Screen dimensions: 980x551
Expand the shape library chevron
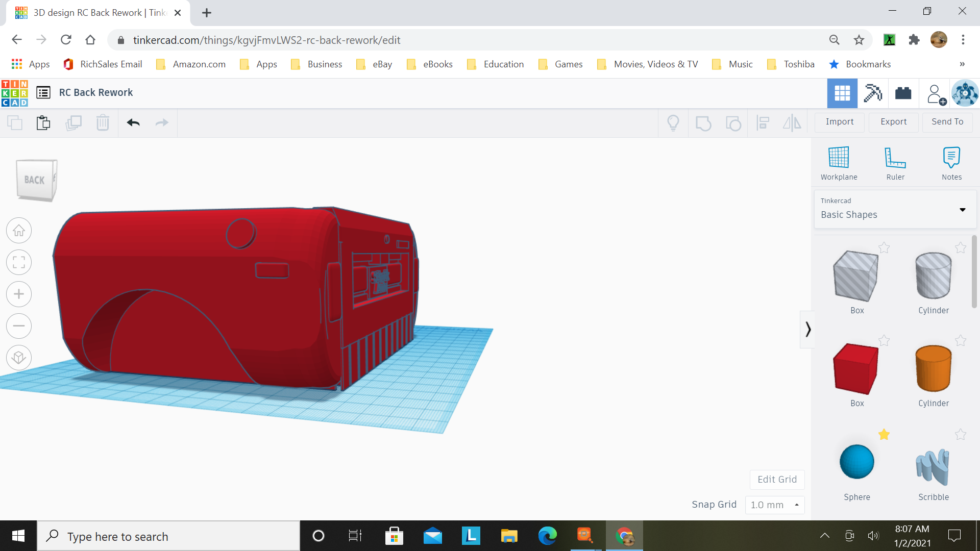tap(807, 329)
